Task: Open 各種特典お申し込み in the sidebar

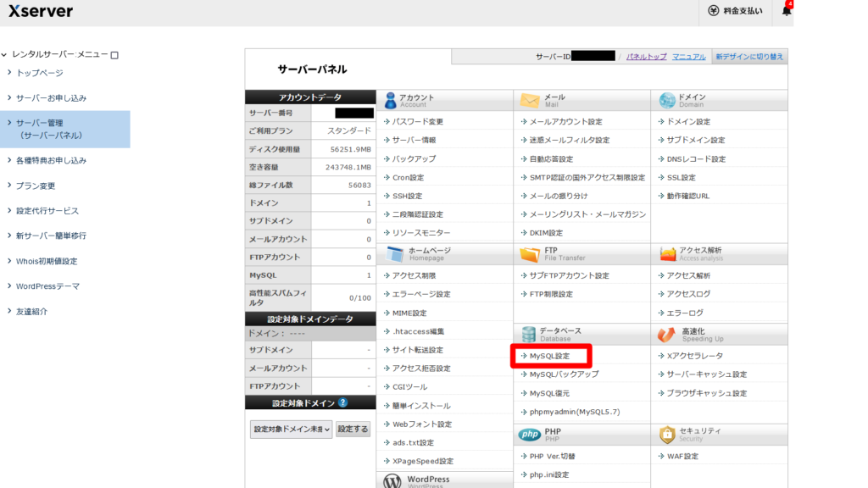Action: [51, 160]
